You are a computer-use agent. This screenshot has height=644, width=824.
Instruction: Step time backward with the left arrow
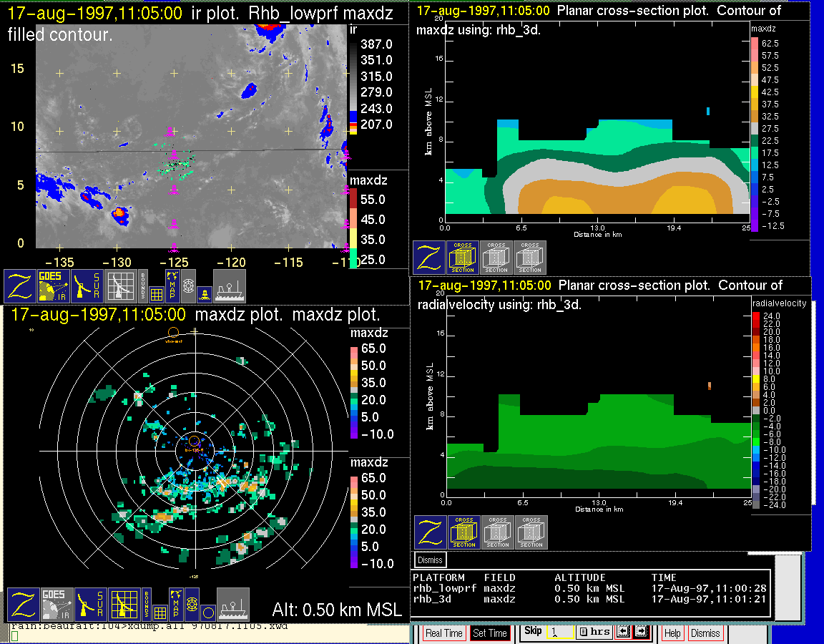(623, 633)
